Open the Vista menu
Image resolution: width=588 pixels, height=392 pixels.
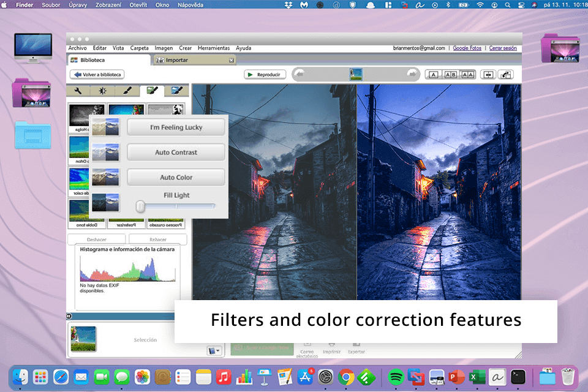click(x=118, y=48)
